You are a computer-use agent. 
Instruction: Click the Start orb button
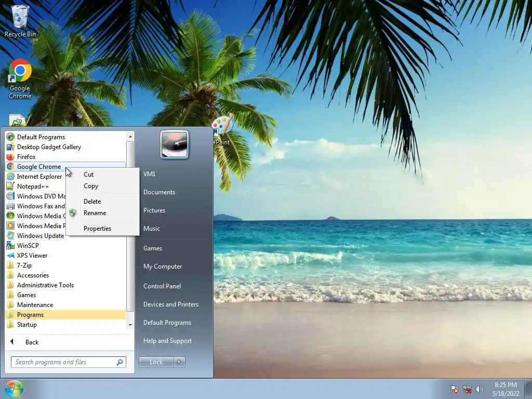[x=14, y=389]
